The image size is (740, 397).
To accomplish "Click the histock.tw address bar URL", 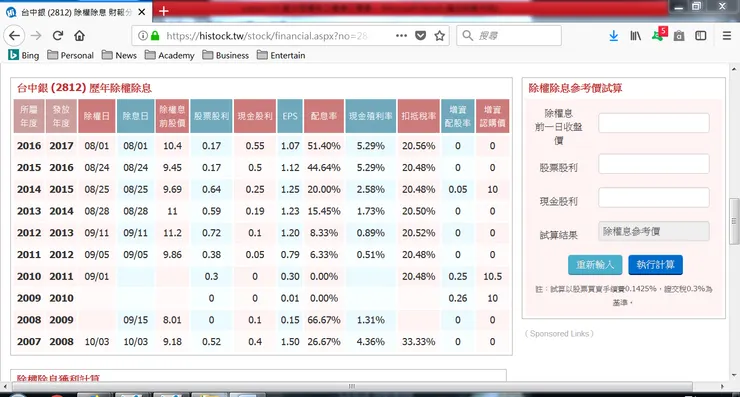I will [267, 36].
